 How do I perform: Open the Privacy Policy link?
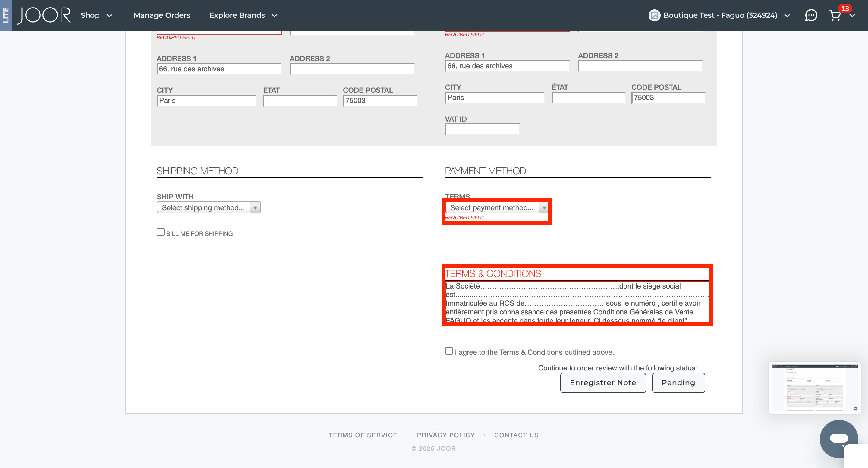[x=446, y=435]
